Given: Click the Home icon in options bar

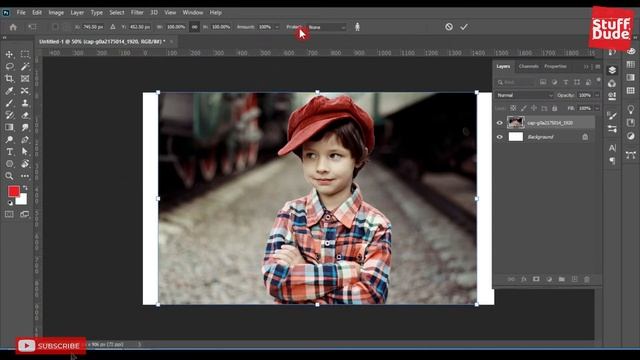Looking at the screenshot, I should 13,27.
